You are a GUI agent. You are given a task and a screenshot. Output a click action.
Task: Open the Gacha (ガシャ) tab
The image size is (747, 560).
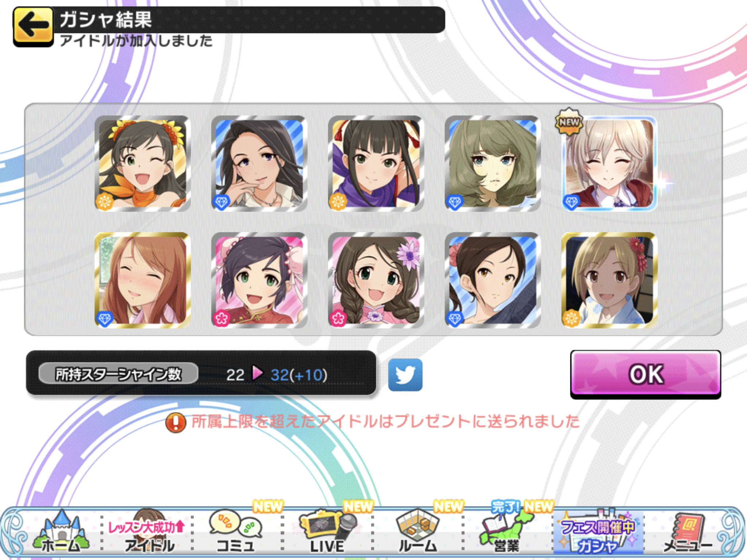(x=598, y=532)
